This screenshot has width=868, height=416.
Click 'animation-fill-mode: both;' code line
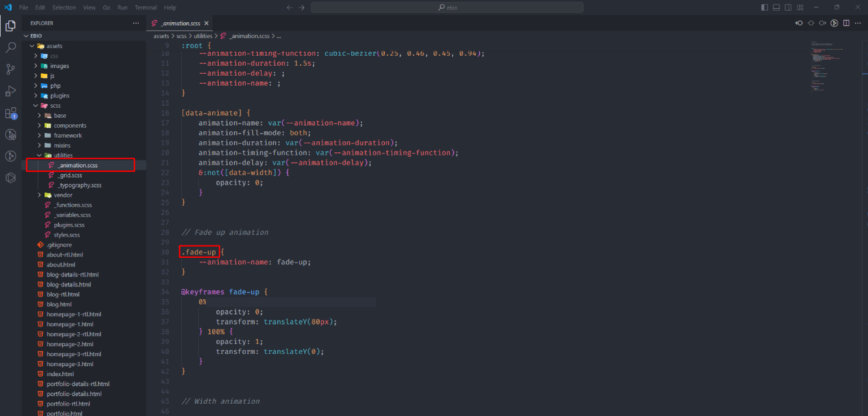[255, 132]
